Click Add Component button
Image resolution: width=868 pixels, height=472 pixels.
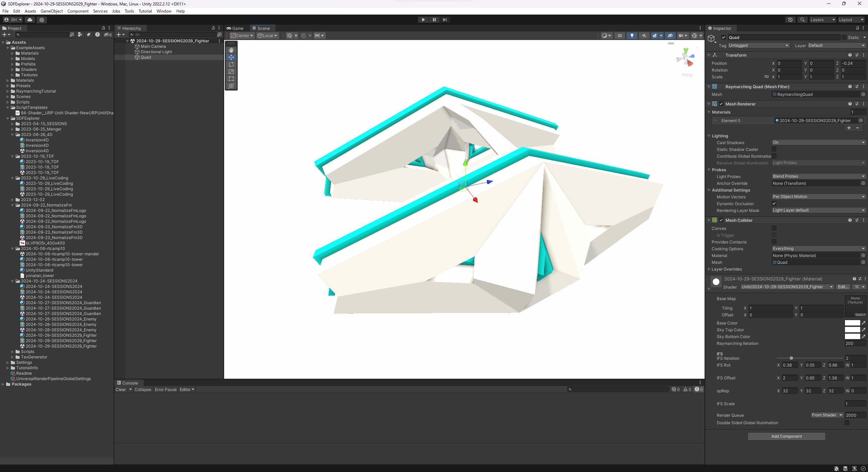pyautogui.click(x=787, y=436)
